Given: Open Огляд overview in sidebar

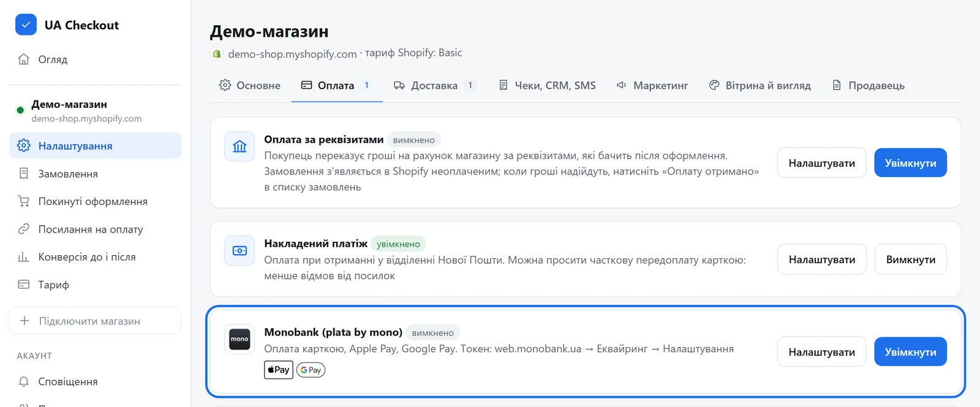Looking at the screenshot, I should pyautogui.click(x=95, y=59).
